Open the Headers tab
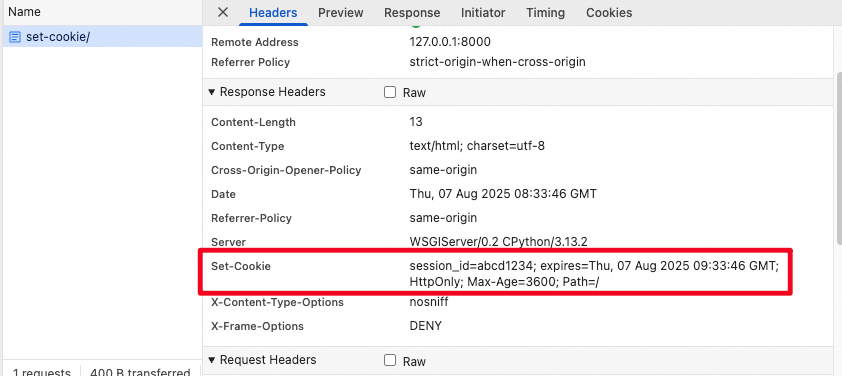 click(x=273, y=13)
